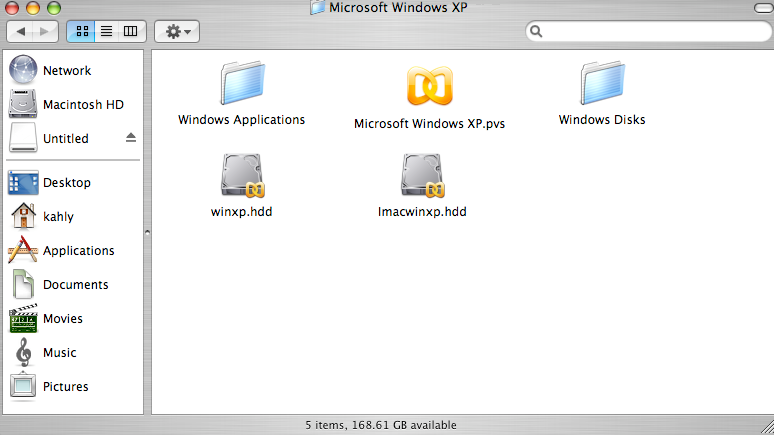The height and width of the screenshot is (435, 774).
Task: Click the Imacwinxp.hdd file name
Action: click(422, 212)
